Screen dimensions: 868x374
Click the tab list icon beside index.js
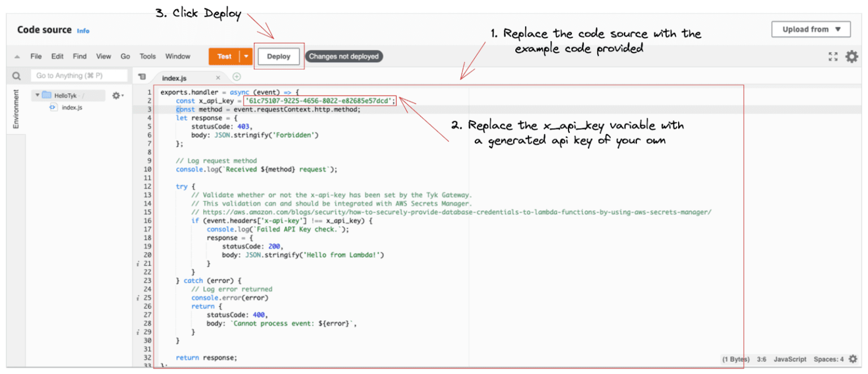tap(143, 76)
